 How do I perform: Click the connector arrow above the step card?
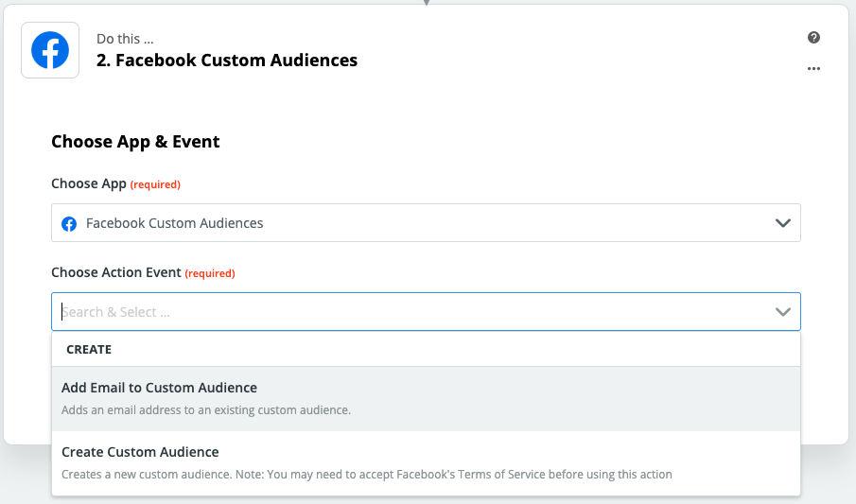[427, 3]
